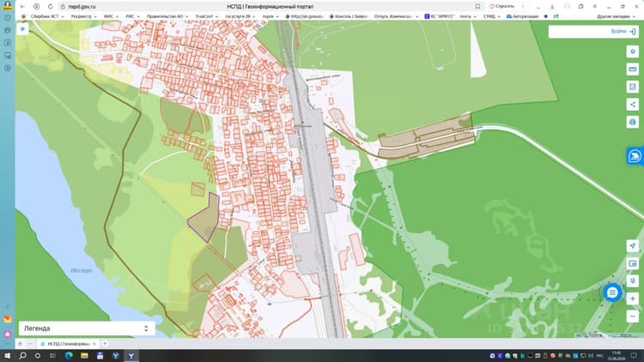This screenshot has width=644, height=362.
Task: Zoom out with the minus button
Action: pos(633,316)
